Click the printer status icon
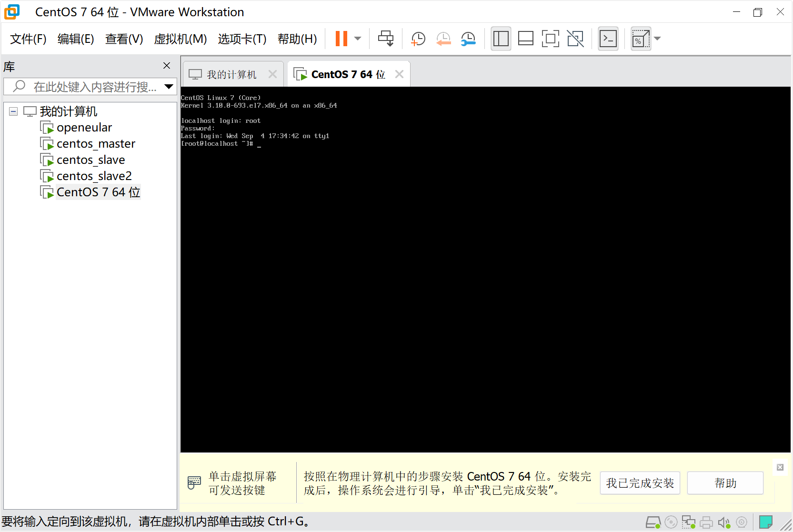This screenshot has height=532, width=793. point(706,522)
